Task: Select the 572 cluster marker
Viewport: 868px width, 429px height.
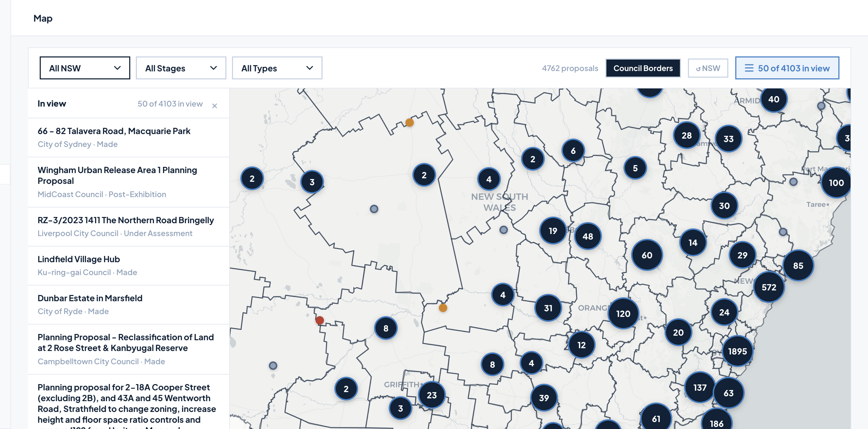Action: 769,287
